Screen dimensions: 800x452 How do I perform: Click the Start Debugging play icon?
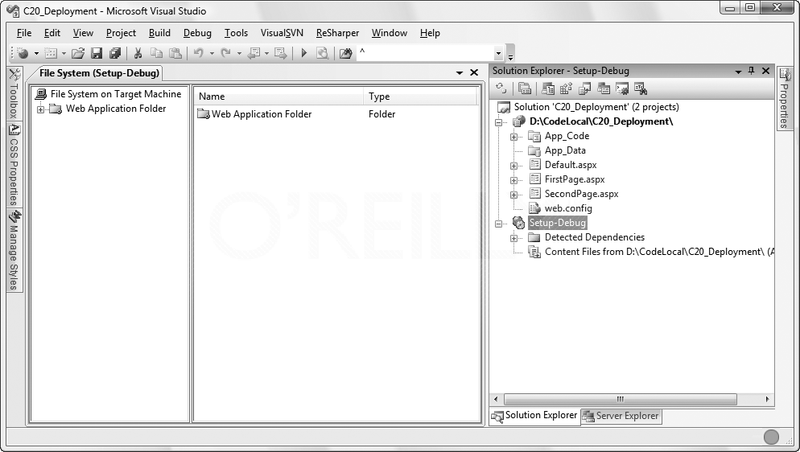coord(304,53)
